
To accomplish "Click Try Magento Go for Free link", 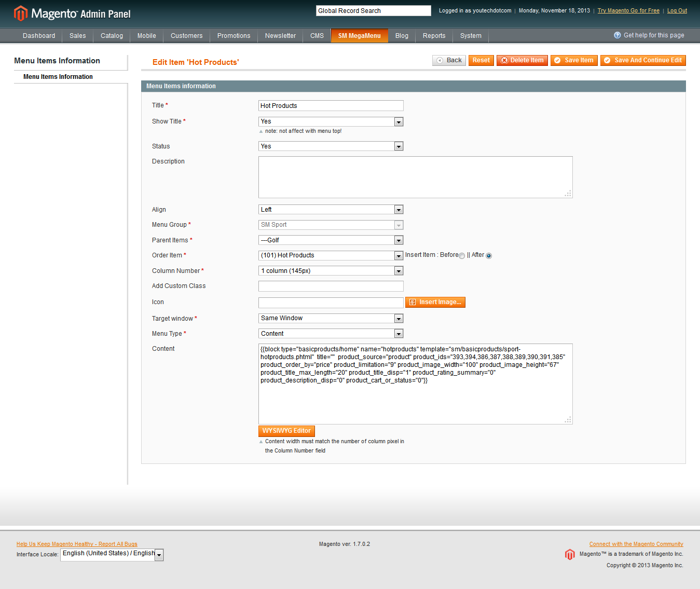I will [628, 10].
